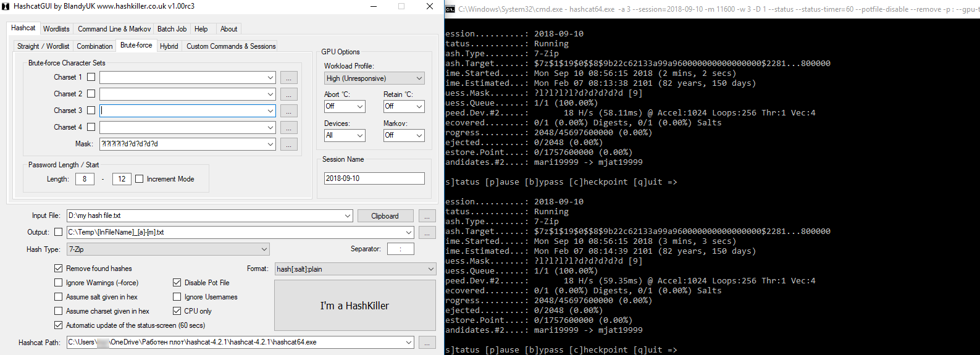The image size is (980, 355).
Task: Select the Hybrid sub-tab
Action: pos(169,46)
